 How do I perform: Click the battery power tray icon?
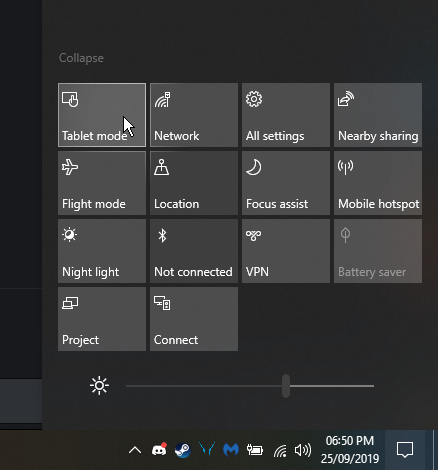(255, 450)
